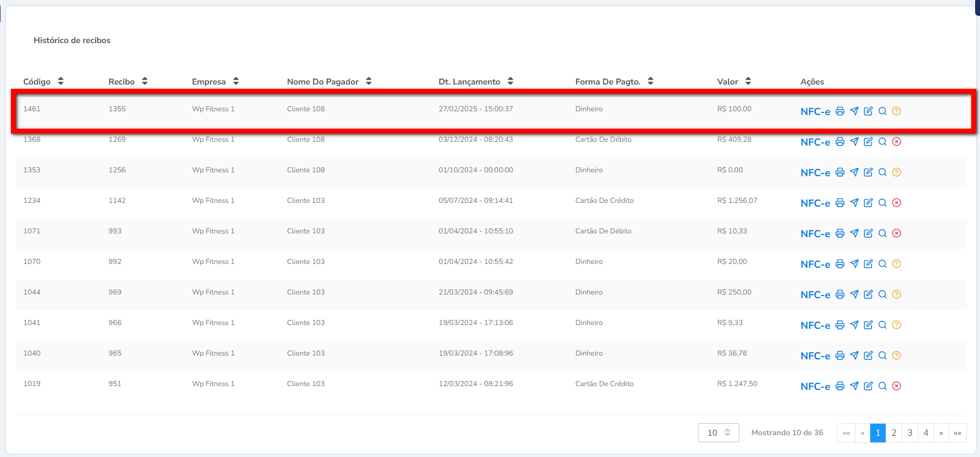980x457 pixels.
Task: Open NFC-e link for receipt 951
Action: [815, 387]
